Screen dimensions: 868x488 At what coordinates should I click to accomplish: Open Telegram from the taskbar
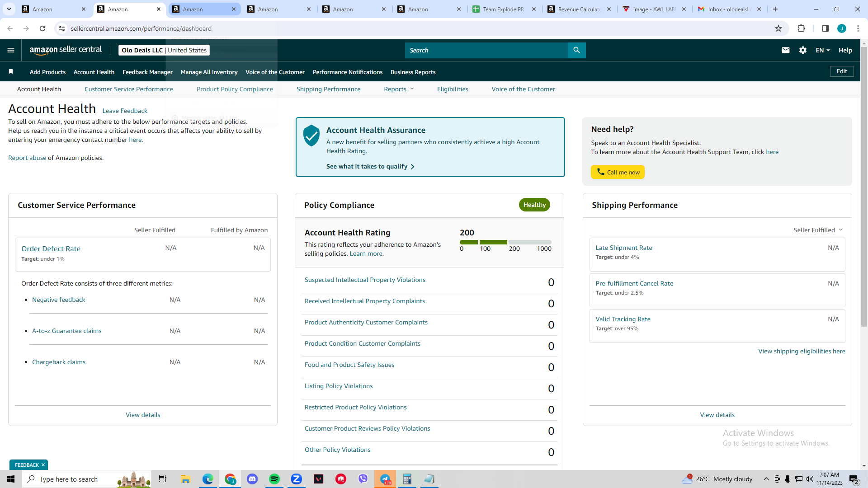click(x=385, y=479)
